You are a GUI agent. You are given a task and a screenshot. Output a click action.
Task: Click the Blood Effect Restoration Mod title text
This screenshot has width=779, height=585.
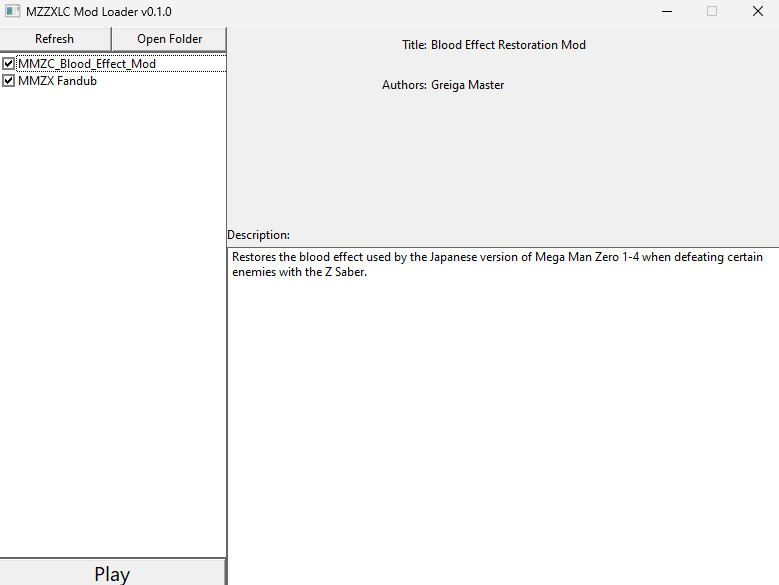(x=508, y=45)
